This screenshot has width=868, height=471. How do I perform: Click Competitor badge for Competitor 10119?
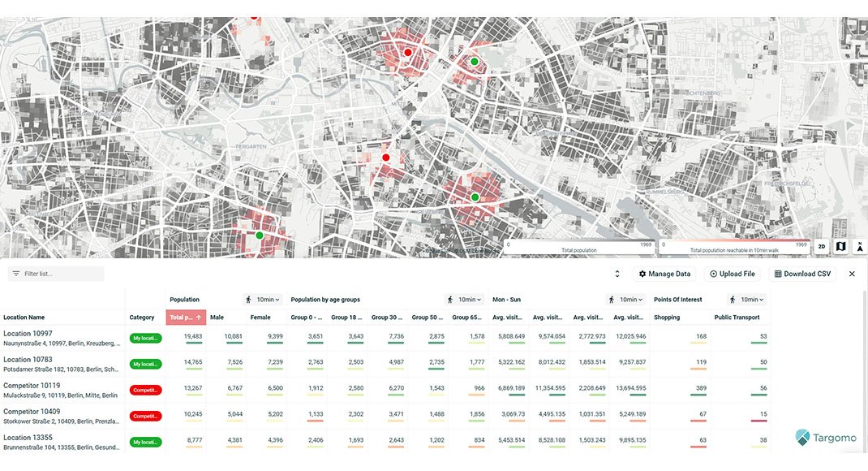145,390
